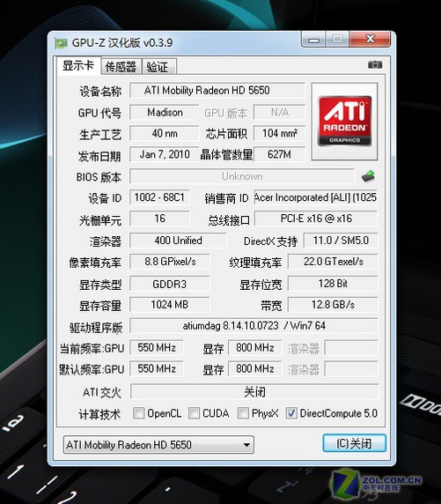
Task: Click the 总线接口 field PCI-E x16 @ x16
Action: 316,219
